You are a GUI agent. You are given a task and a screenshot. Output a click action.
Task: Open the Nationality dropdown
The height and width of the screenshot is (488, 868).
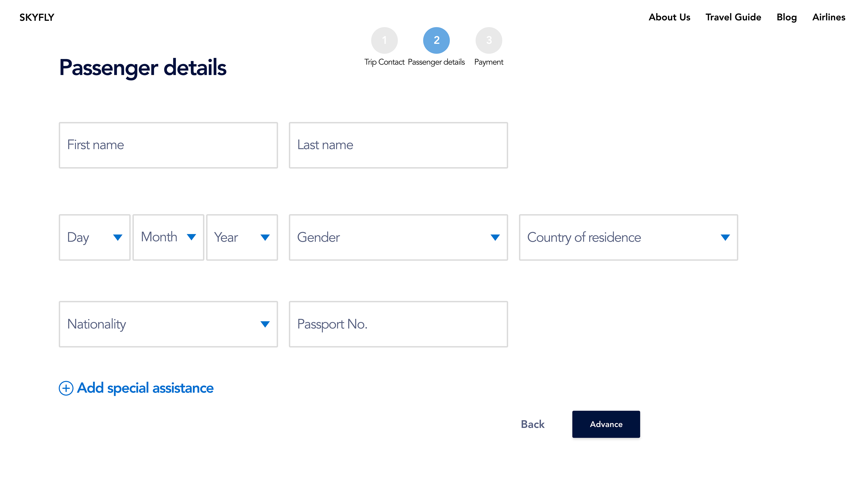pyautogui.click(x=168, y=324)
